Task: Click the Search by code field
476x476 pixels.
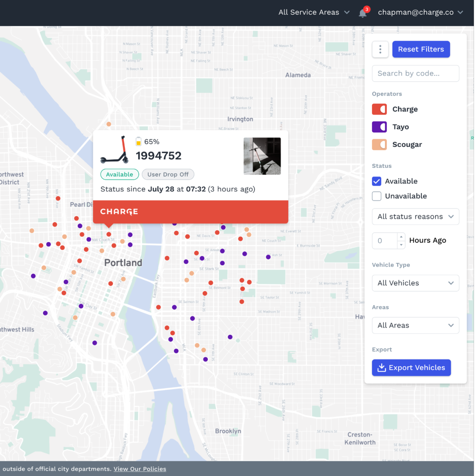Action: pyautogui.click(x=415, y=73)
